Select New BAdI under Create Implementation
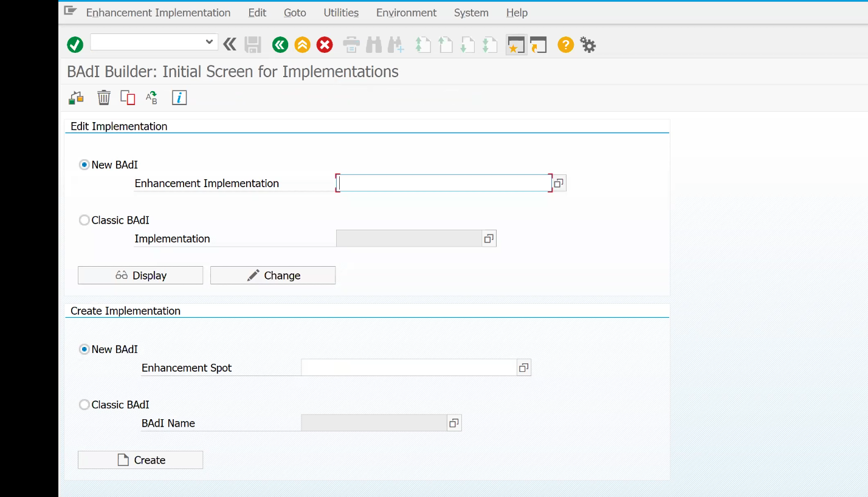Image resolution: width=868 pixels, height=497 pixels. coord(84,349)
